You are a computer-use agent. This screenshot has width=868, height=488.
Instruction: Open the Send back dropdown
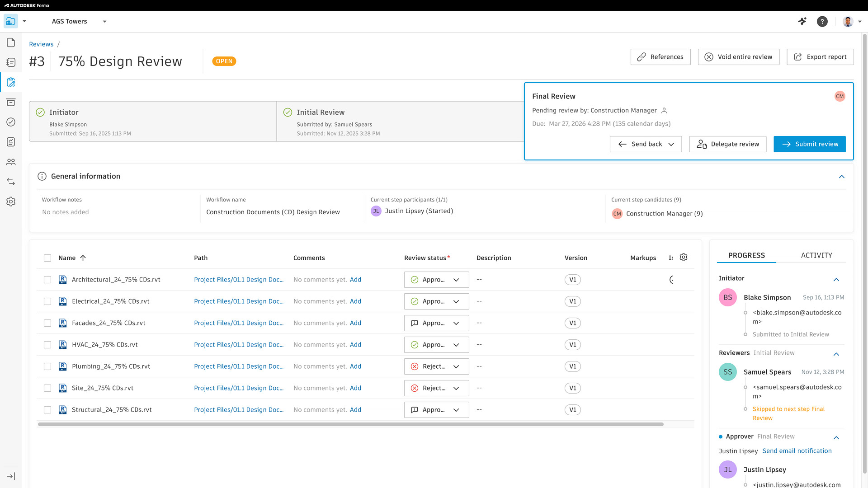646,144
